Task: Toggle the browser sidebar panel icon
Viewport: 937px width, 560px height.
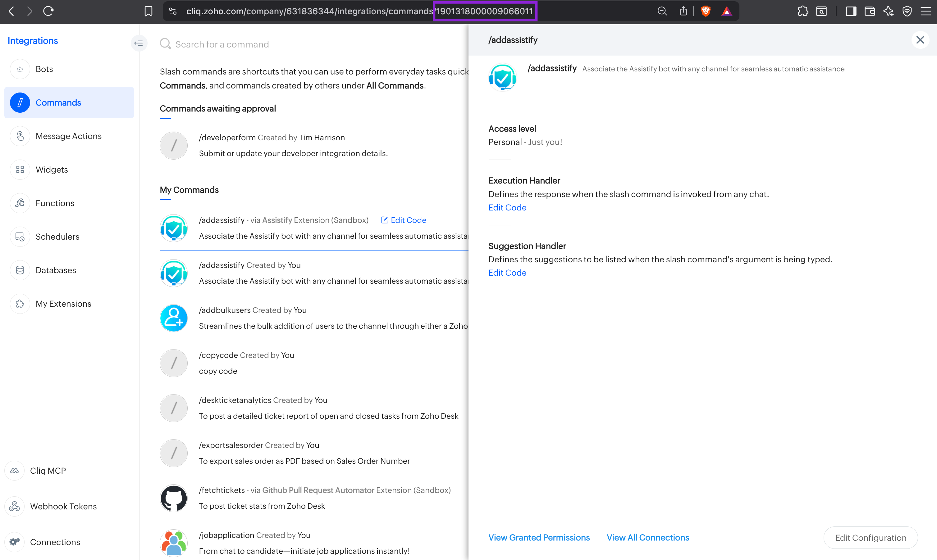Action: point(851,11)
